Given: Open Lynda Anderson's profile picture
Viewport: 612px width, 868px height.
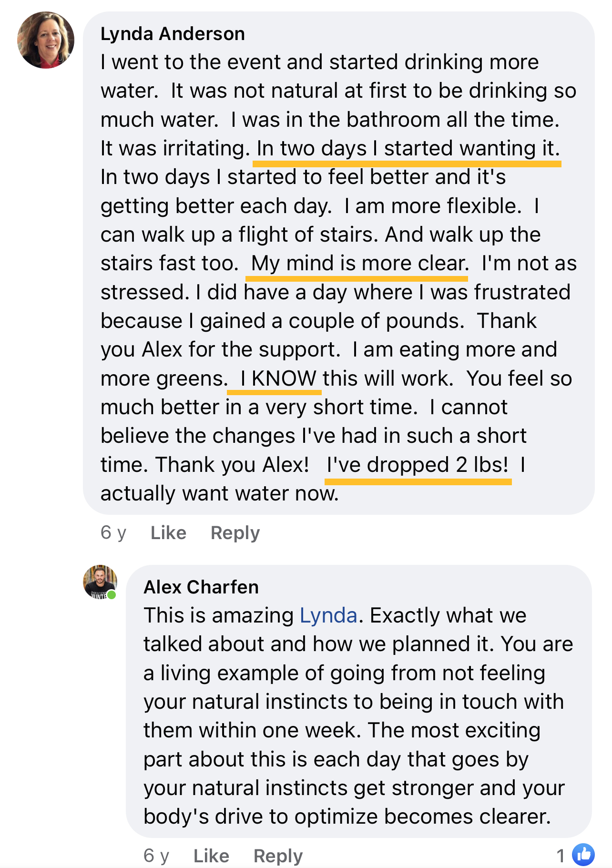Looking at the screenshot, I should [x=46, y=40].
